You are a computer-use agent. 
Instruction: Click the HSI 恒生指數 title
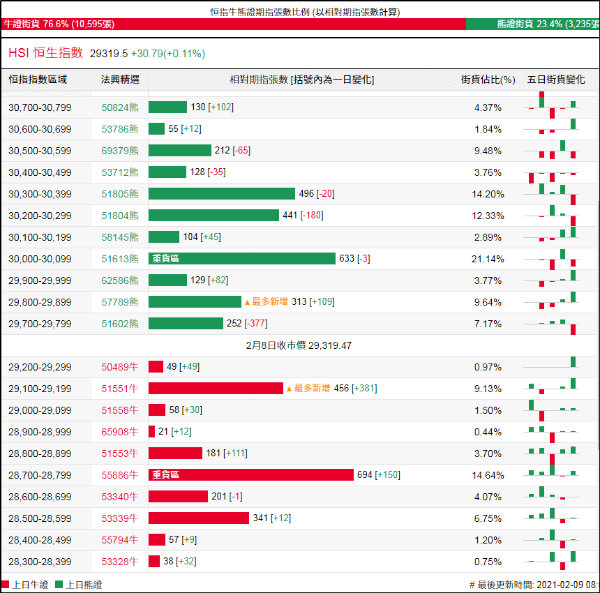[46, 52]
